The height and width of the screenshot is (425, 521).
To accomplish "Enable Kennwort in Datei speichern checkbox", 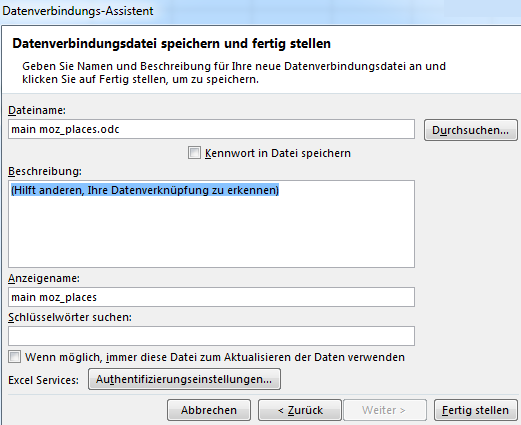I will click(194, 153).
